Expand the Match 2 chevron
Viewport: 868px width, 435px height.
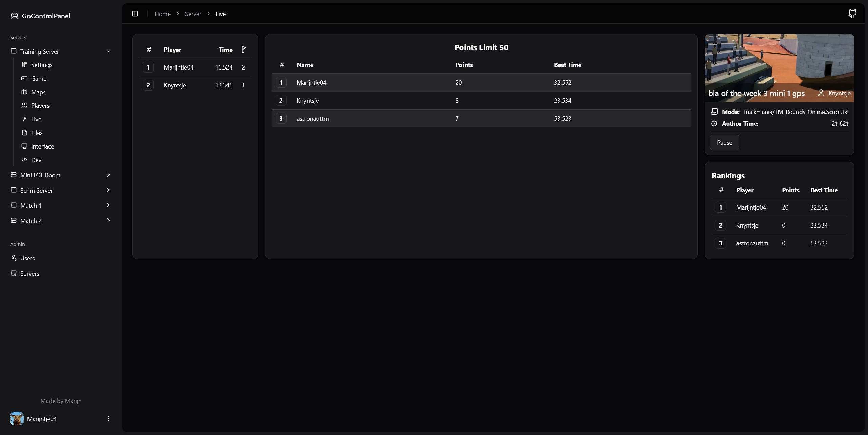pyautogui.click(x=108, y=220)
